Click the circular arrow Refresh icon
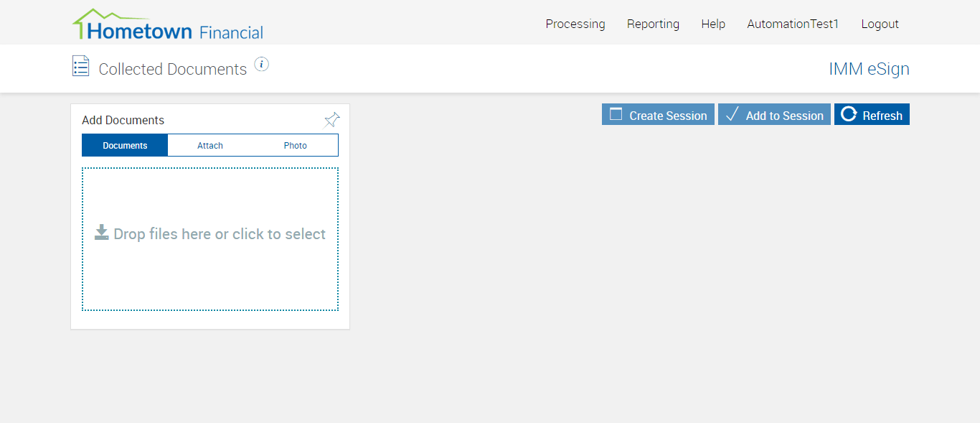This screenshot has width=980, height=423. point(849,114)
